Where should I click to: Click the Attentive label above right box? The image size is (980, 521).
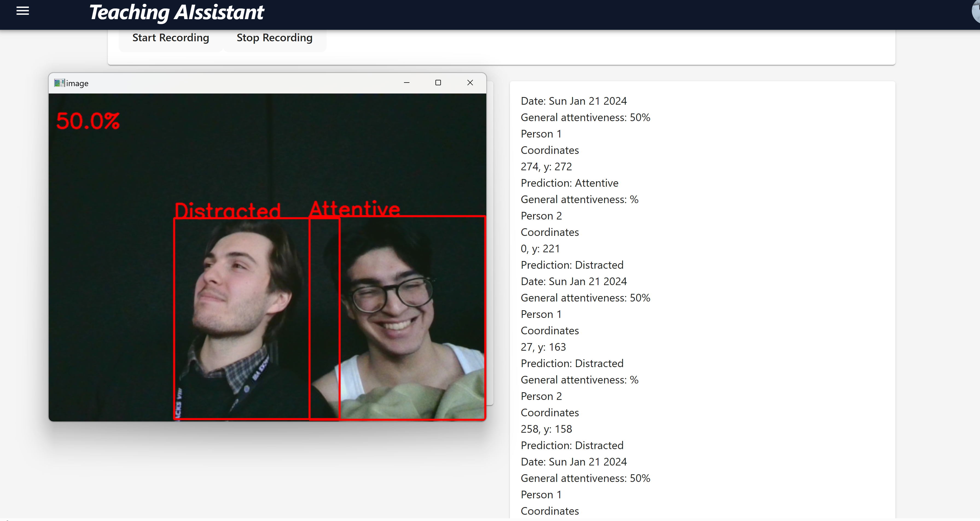click(354, 209)
